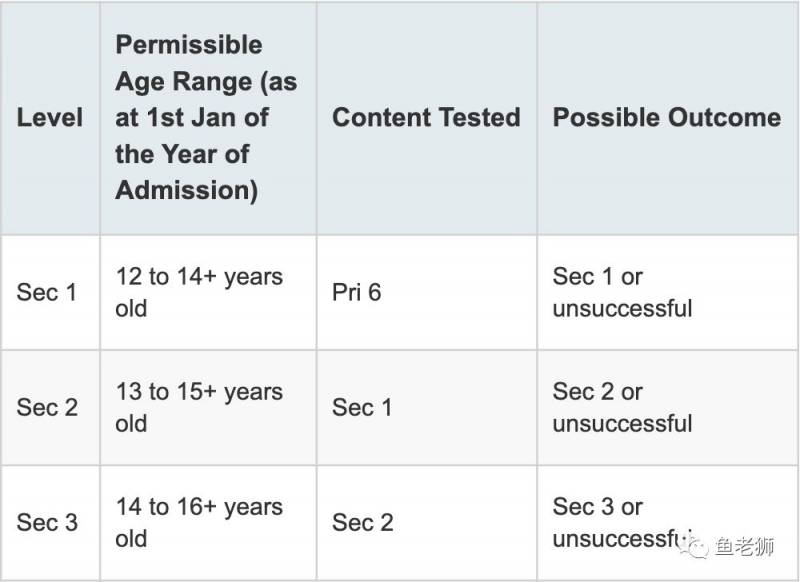Viewport: 800px width, 582px height.
Task: Click the Sec 1 level cell
Action: 47,292
